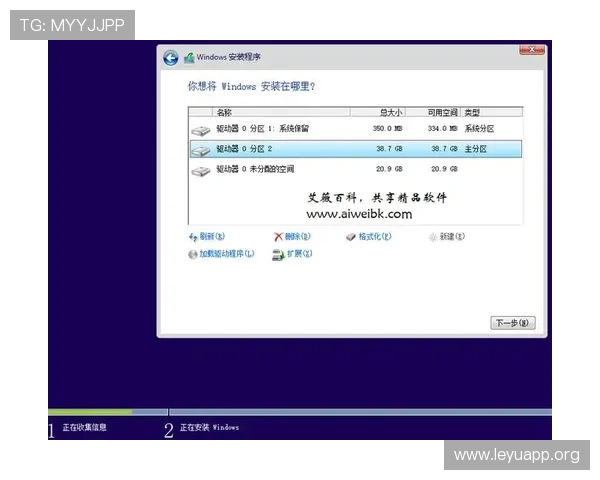600x480 pixels.
Task: Click the 加载驱动程序 disc icon
Action: click(192, 254)
